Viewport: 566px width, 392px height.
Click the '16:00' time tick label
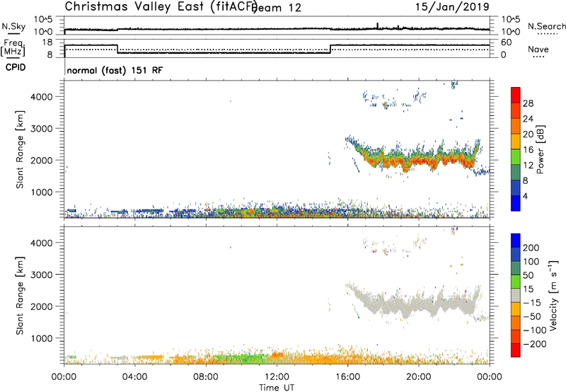click(x=347, y=377)
